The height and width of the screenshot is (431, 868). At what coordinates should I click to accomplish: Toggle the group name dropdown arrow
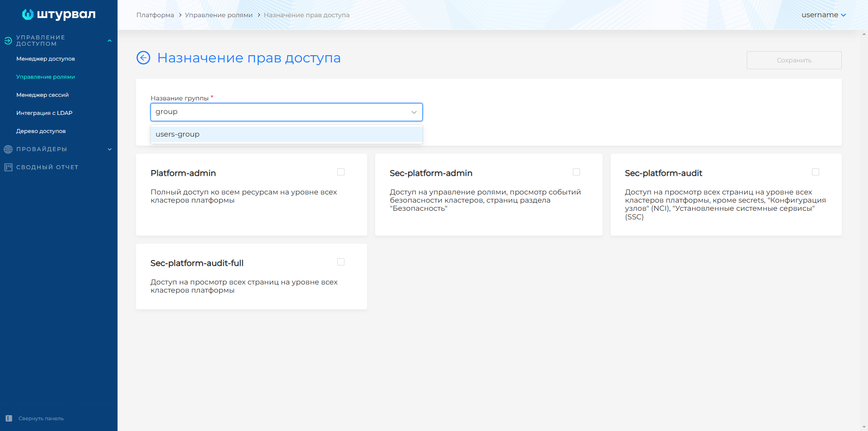click(414, 112)
